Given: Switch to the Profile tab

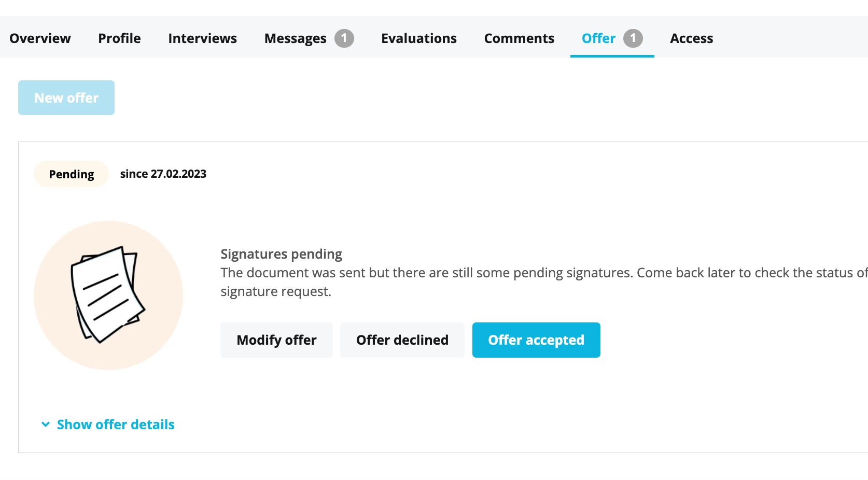Looking at the screenshot, I should coord(119,38).
